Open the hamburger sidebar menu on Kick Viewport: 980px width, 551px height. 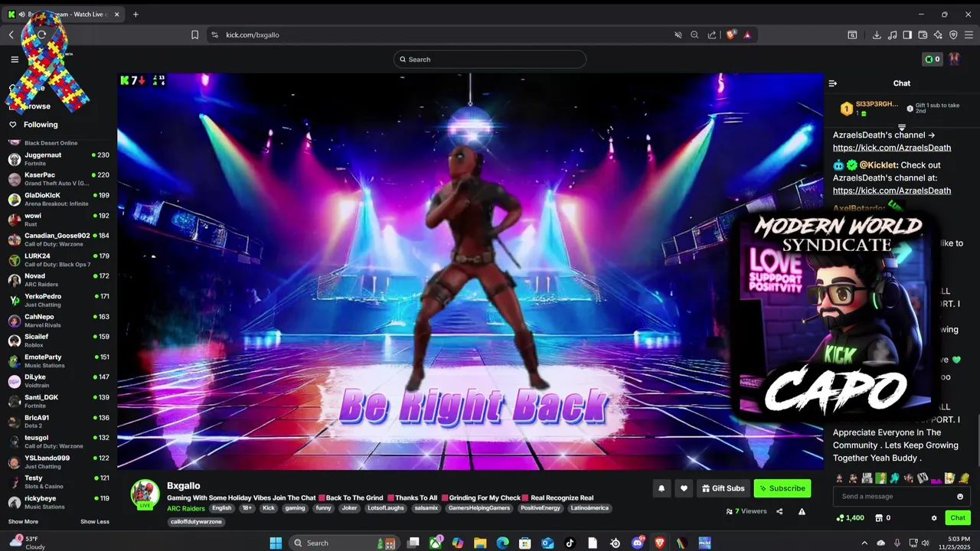coord(15,59)
